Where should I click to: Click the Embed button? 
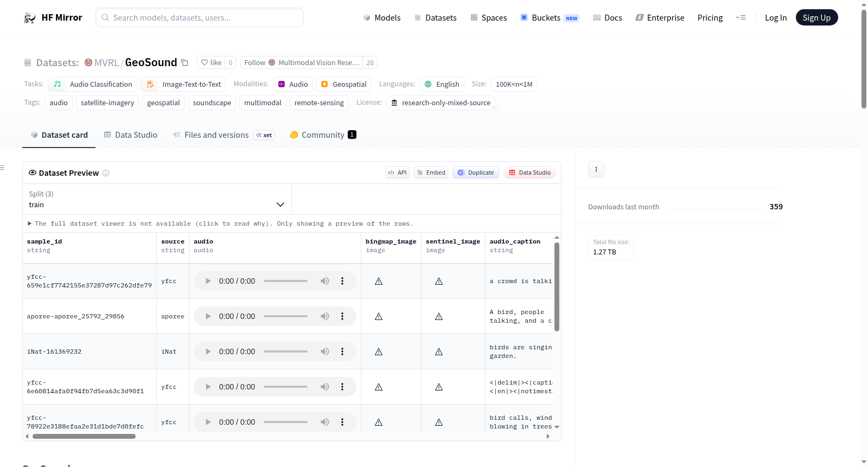(x=431, y=172)
